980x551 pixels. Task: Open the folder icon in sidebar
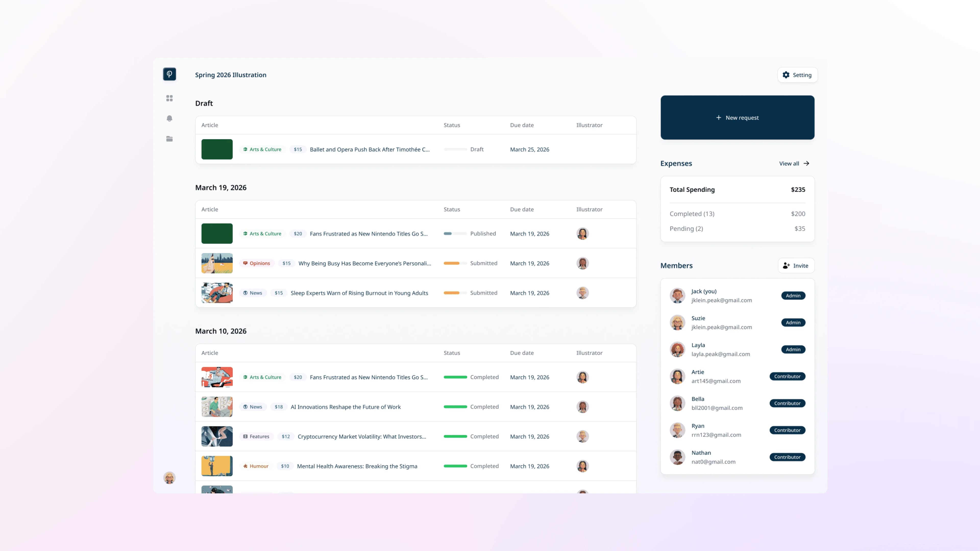pyautogui.click(x=169, y=139)
